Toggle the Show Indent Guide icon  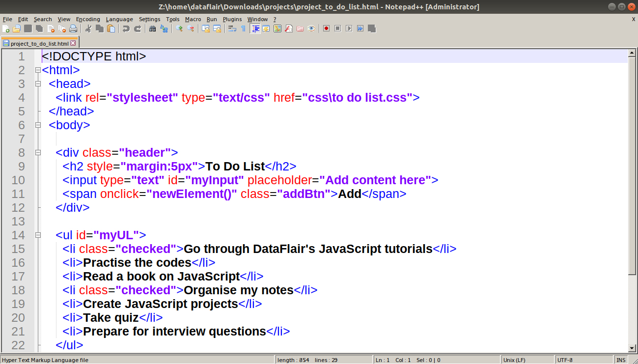coord(254,28)
